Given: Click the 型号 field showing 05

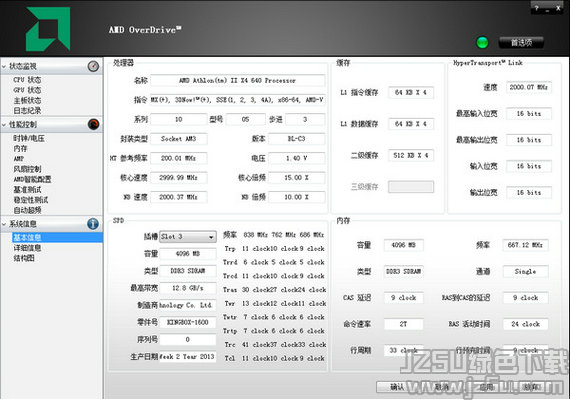Looking at the screenshot, I should [x=245, y=119].
